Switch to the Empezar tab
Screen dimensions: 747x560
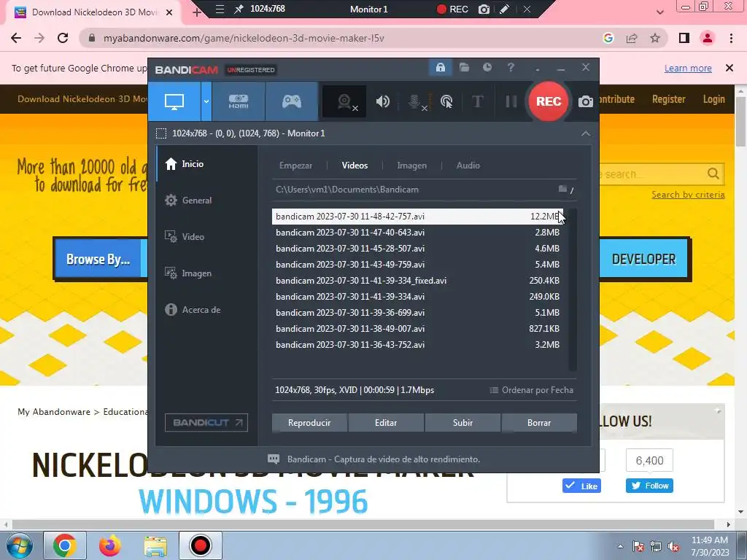tap(295, 166)
